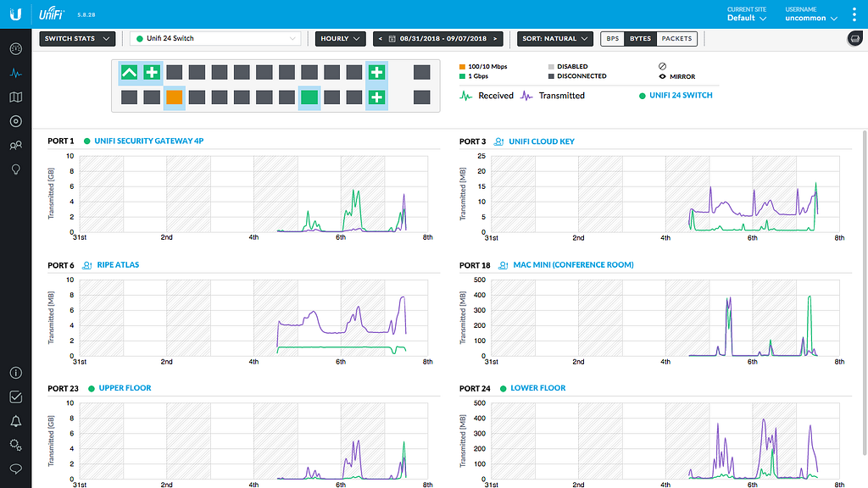Open the Insights lightbulb icon
This screenshot has height=488, width=868.
coord(15,169)
